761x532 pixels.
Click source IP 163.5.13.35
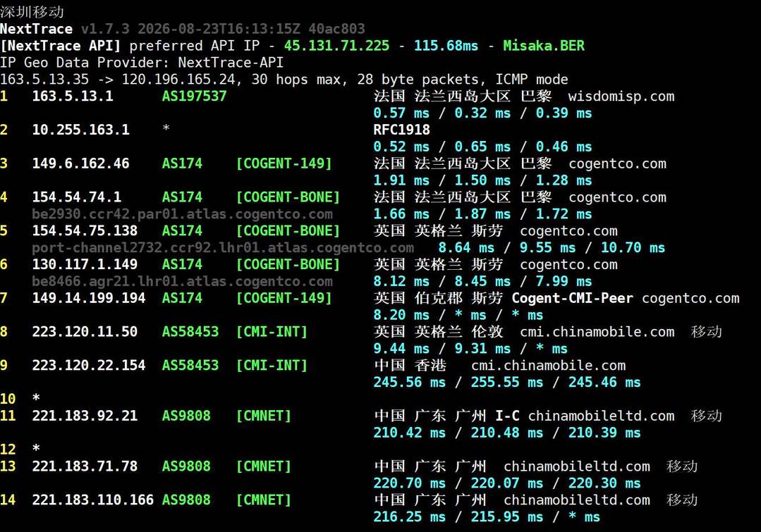(44, 79)
